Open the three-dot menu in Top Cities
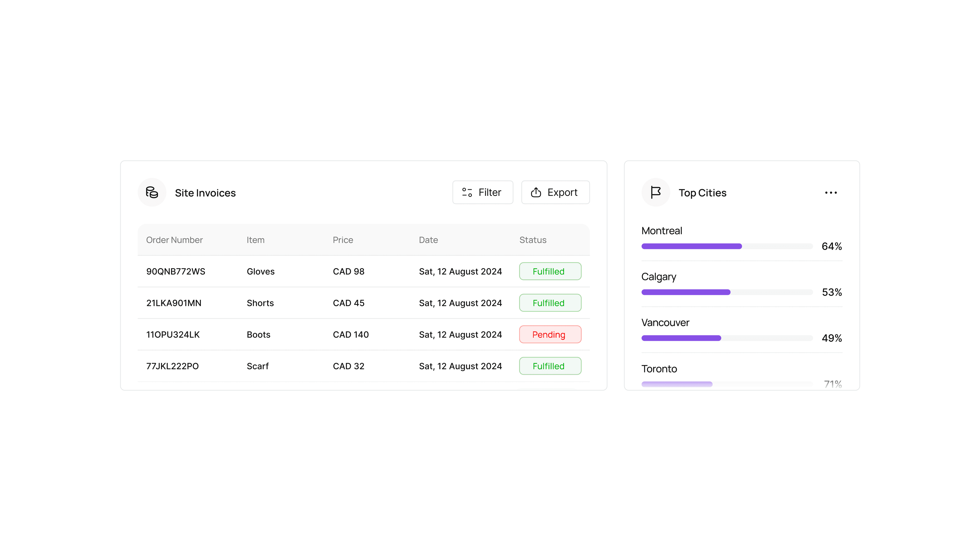Image resolution: width=980 pixels, height=551 pixels. (830, 193)
